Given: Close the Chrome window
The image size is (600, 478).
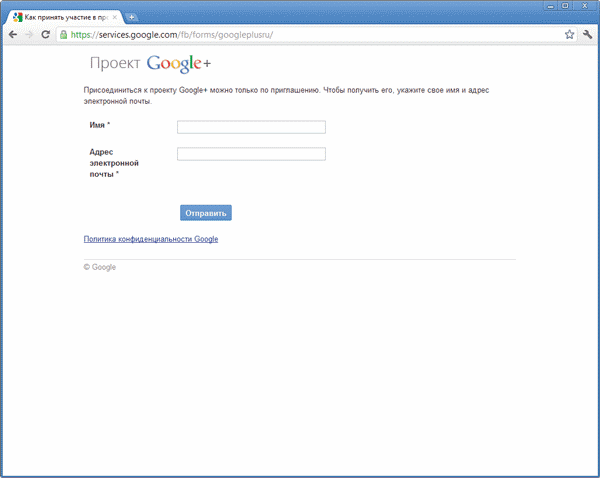Looking at the screenshot, I should pos(585,6).
